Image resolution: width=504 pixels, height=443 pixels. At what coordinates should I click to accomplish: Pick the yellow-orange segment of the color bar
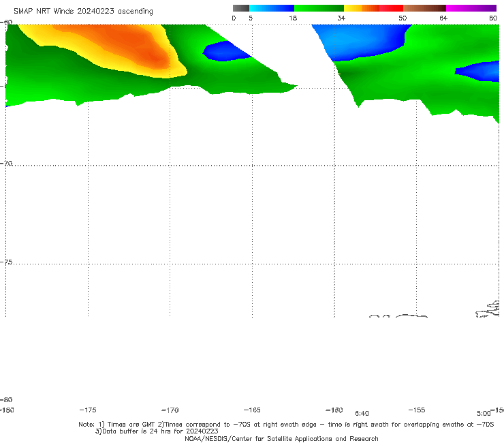362,8
